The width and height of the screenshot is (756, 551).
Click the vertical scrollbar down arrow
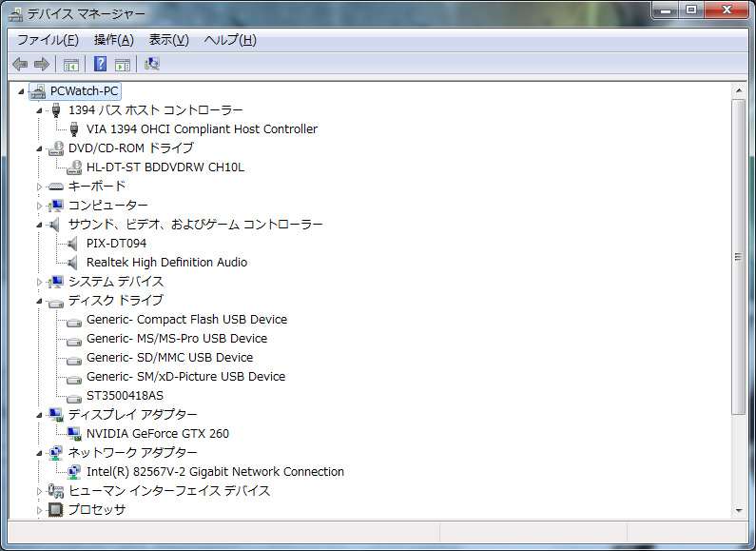(x=738, y=510)
